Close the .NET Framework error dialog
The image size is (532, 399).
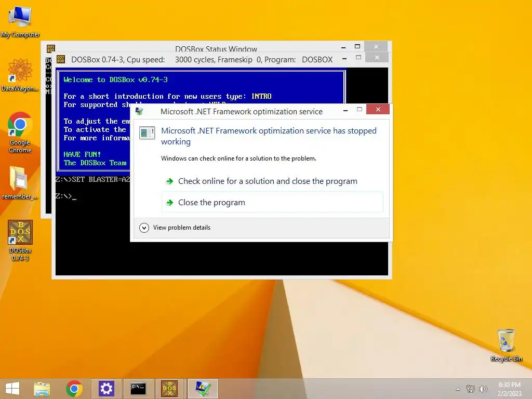click(378, 109)
